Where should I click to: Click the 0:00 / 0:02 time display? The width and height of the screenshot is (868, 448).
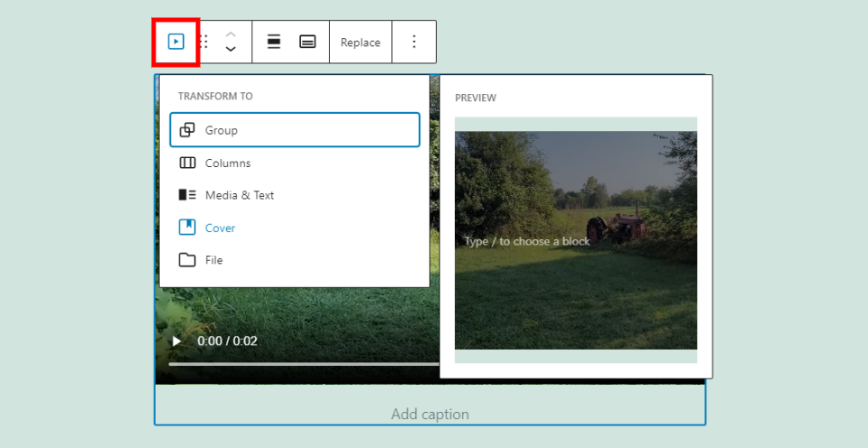[x=228, y=341]
